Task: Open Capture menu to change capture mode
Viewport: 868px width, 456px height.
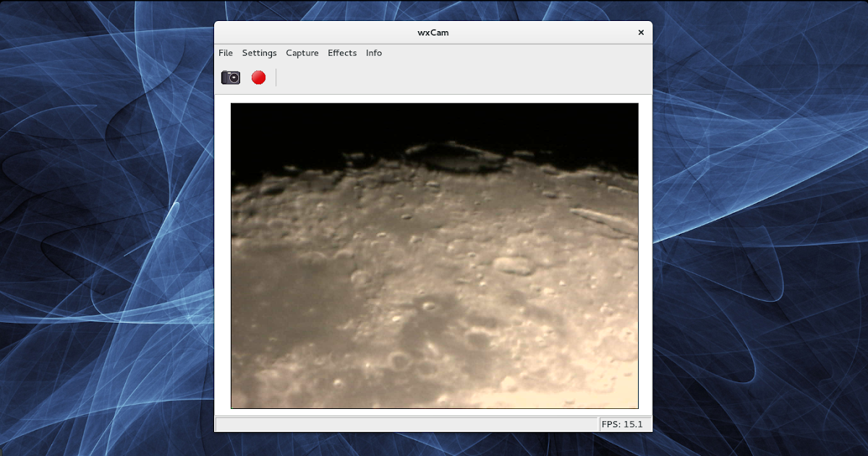Action: click(302, 53)
